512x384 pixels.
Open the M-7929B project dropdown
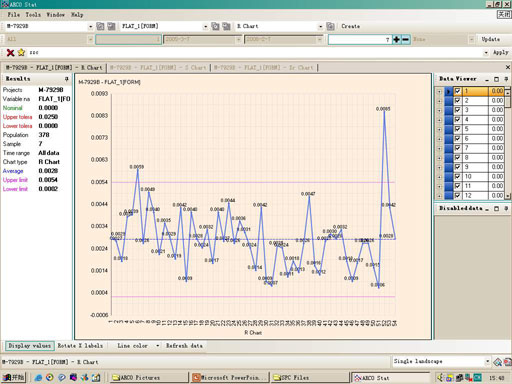tap(91, 27)
